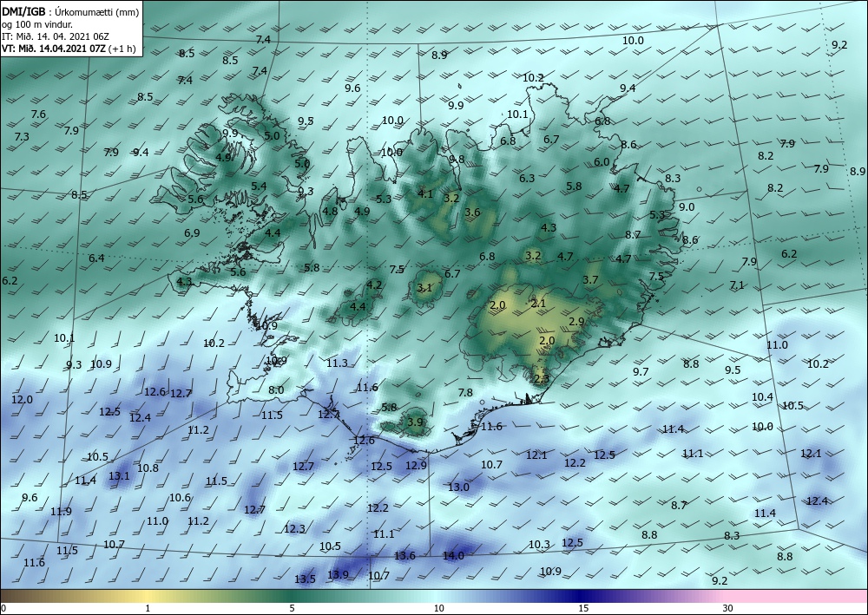868x615 pixels.
Task: Click the 2.3 value on the map
Action: pyautogui.click(x=542, y=378)
